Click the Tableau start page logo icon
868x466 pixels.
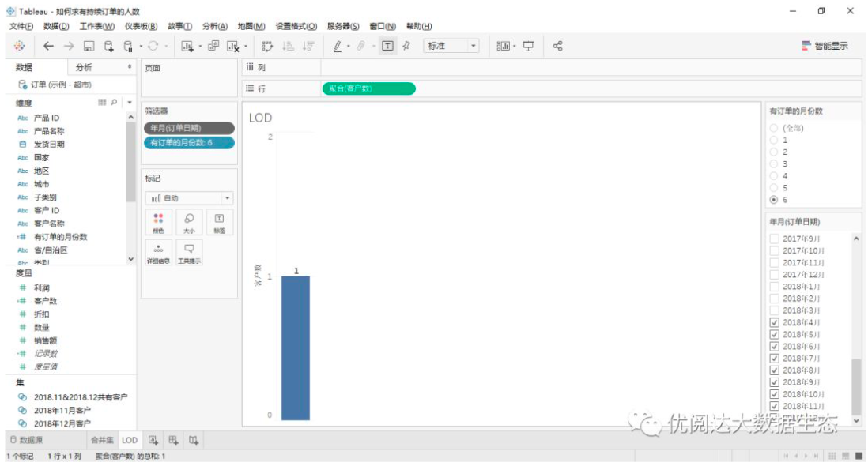click(x=20, y=46)
